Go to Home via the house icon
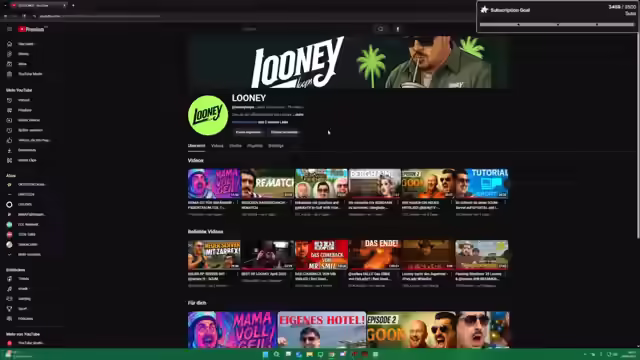640x360 pixels. point(9,44)
